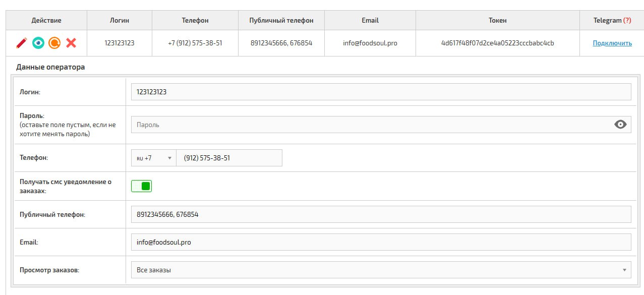This screenshot has height=295, width=644.
Task: Select the Публичный телефон input field
Action: pyautogui.click(x=381, y=214)
